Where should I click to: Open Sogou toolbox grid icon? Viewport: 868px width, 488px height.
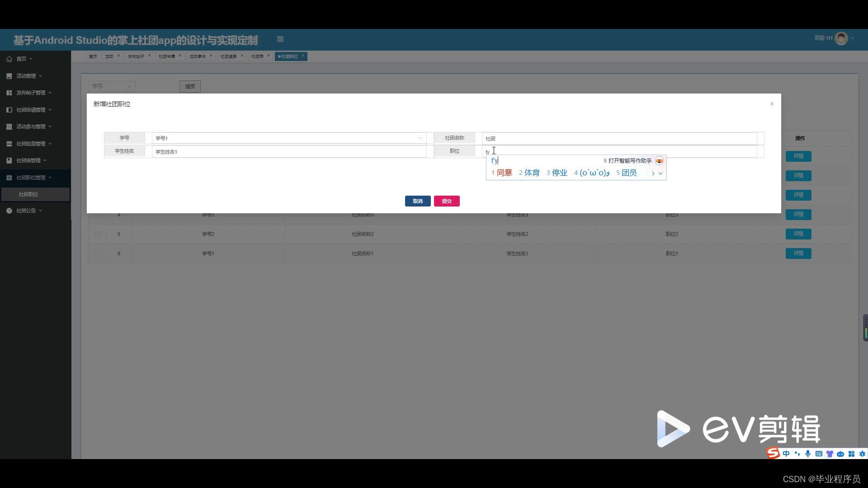[x=851, y=454]
